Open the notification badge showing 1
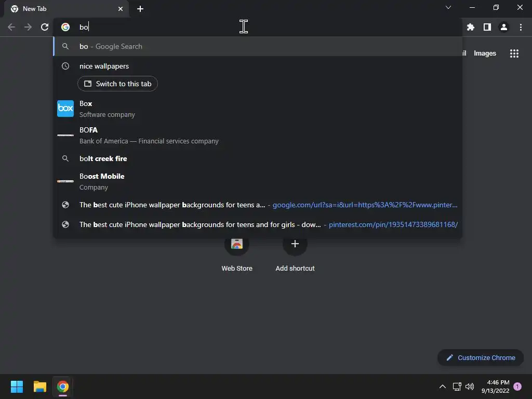Screen dimensions: 532x399 (x=517, y=387)
